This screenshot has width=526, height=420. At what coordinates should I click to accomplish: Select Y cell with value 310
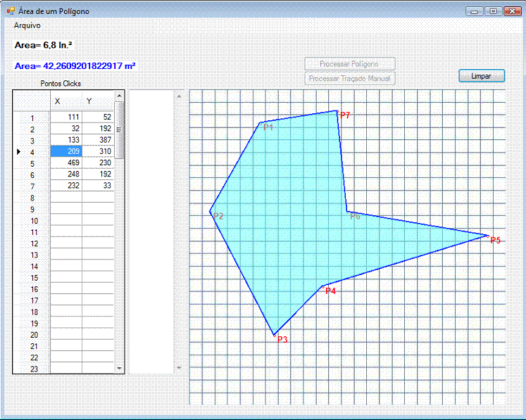click(98, 151)
